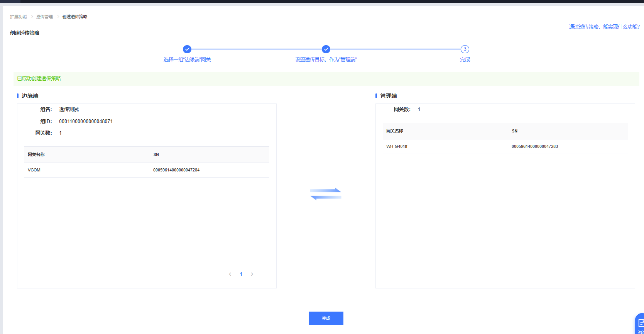Open the 通过透传策略 help link
This screenshot has height=334, width=644.
[604, 27]
